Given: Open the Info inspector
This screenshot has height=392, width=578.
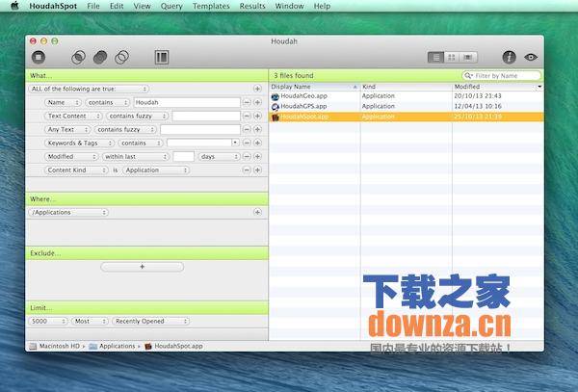Looking at the screenshot, I should coord(509,57).
